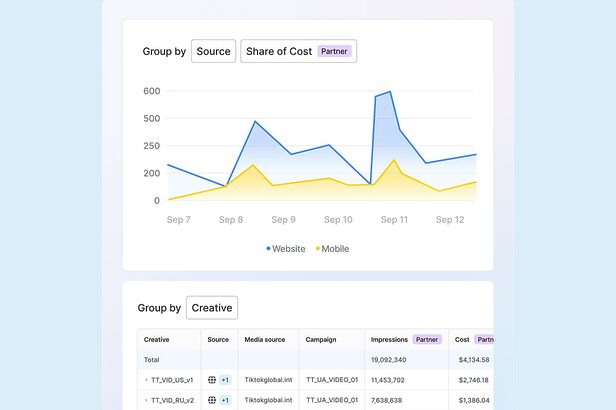The height and width of the screenshot is (410, 616).
Task: Click the Sep 9 axis label
Action: click(x=283, y=220)
